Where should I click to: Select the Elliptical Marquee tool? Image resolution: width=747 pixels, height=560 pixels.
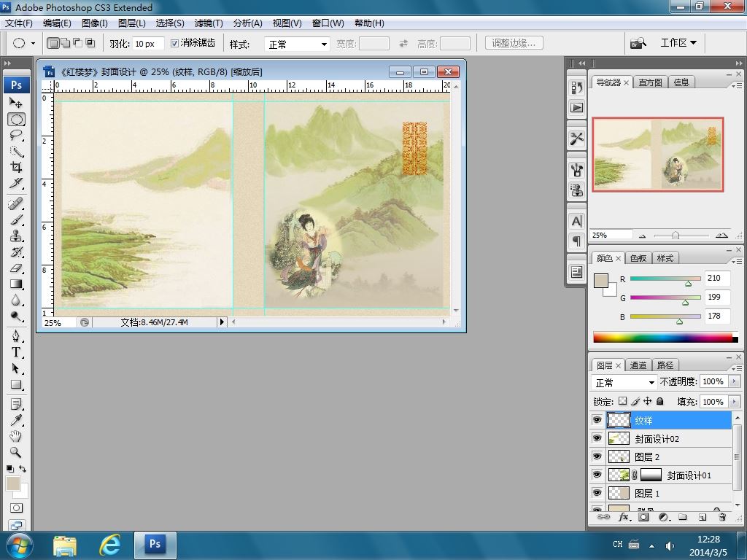[x=16, y=119]
